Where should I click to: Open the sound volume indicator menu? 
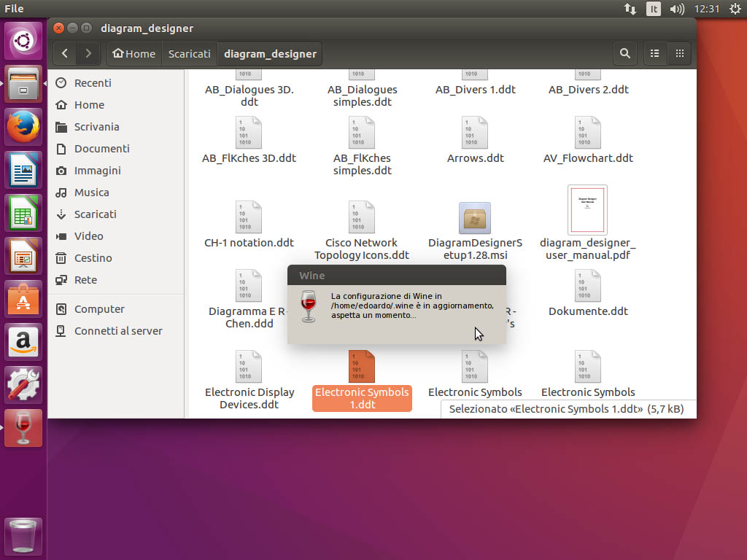pos(676,9)
